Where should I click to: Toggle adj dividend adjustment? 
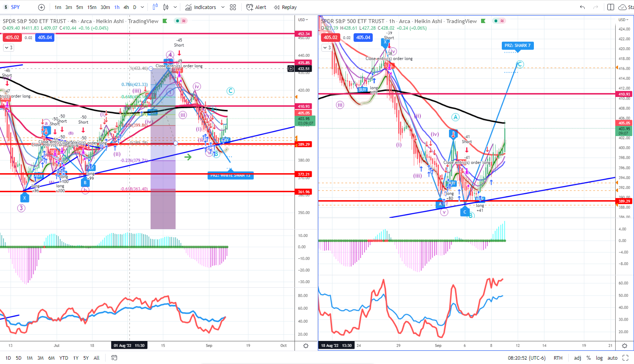click(x=577, y=358)
